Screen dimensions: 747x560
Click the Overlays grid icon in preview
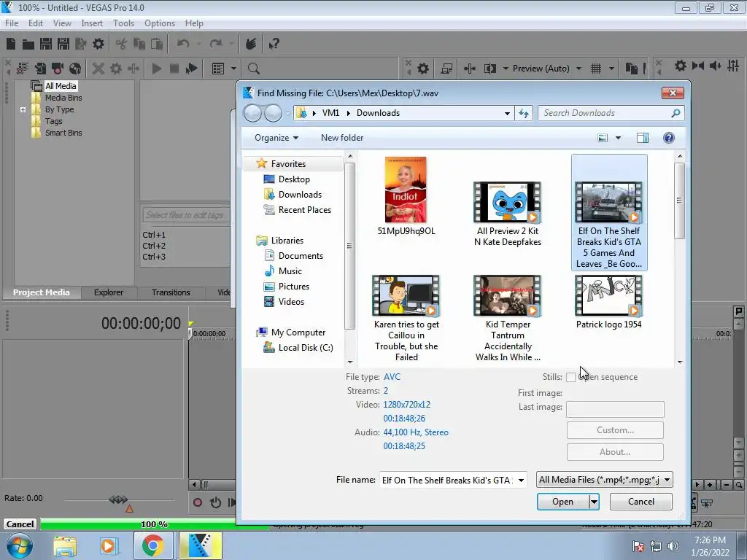point(596,69)
